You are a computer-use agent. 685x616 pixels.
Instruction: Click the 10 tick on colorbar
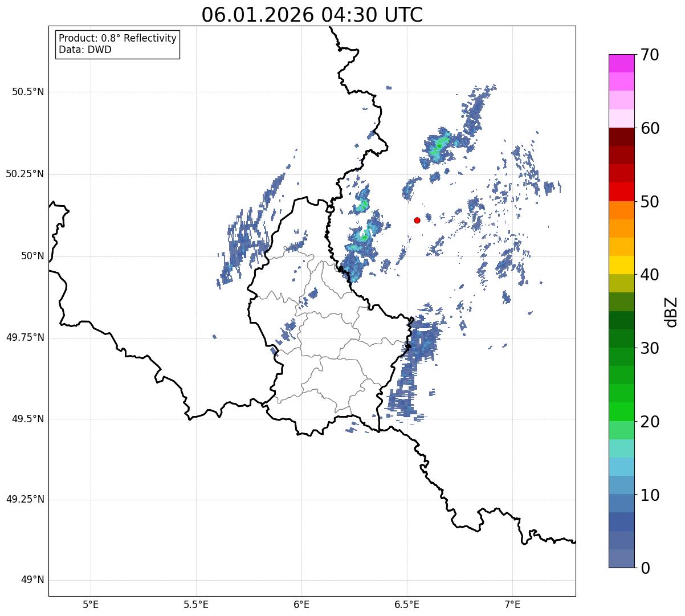click(x=650, y=495)
